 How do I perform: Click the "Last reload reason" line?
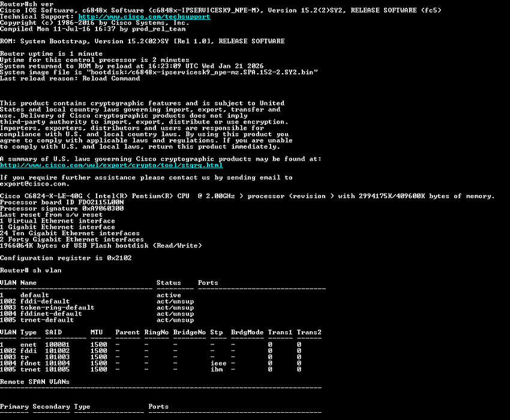pos(70,79)
